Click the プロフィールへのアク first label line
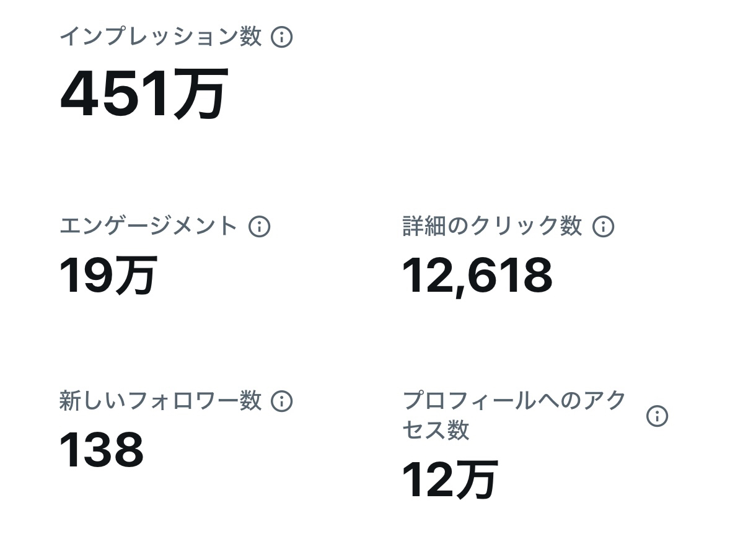The width and height of the screenshot is (730, 560). [x=514, y=401]
